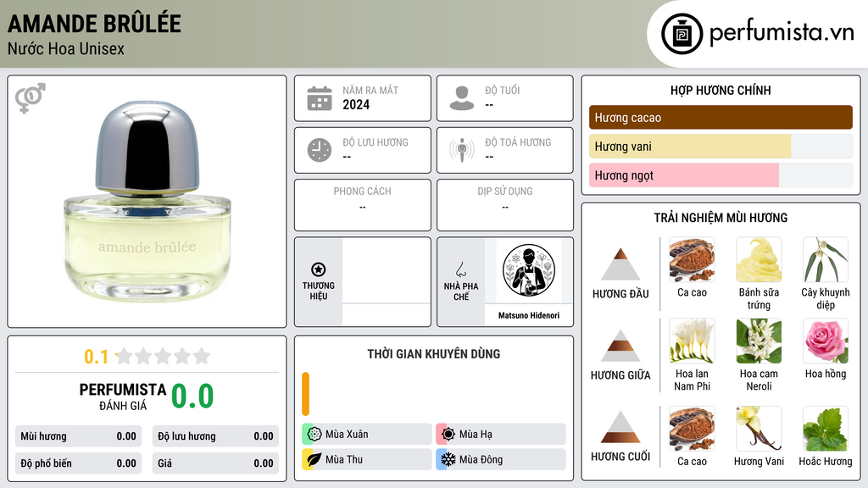The image size is (868, 488).
Task: Click the nose icon above Nhà pha chế
Action: click(x=460, y=269)
